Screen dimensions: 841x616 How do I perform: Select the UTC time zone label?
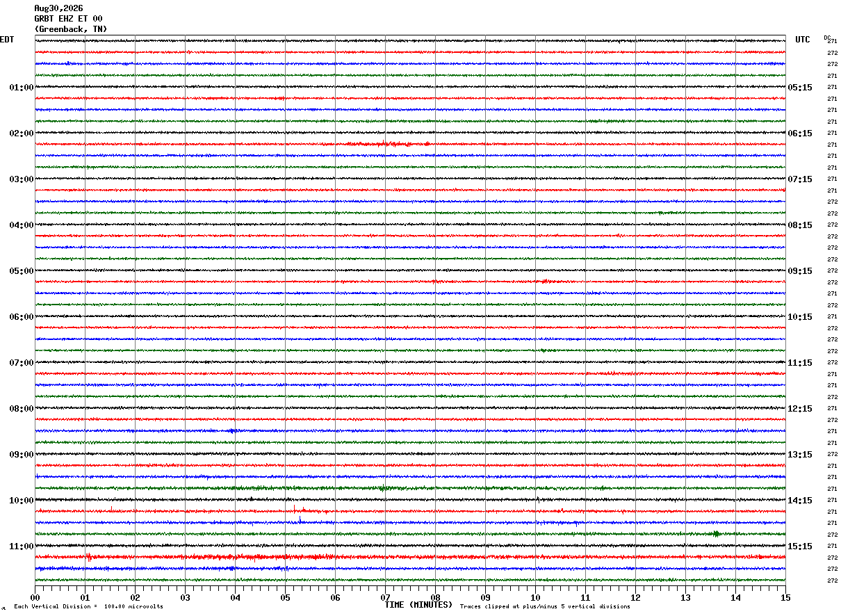coord(803,40)
